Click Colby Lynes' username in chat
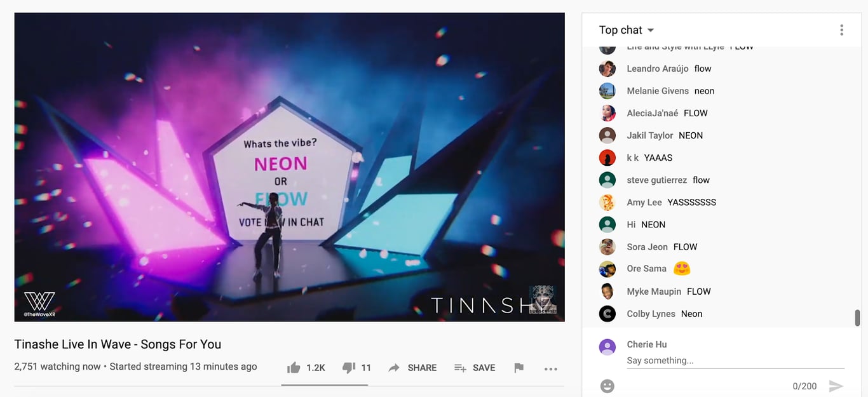 pyautogui.click(x=651, y=314)
